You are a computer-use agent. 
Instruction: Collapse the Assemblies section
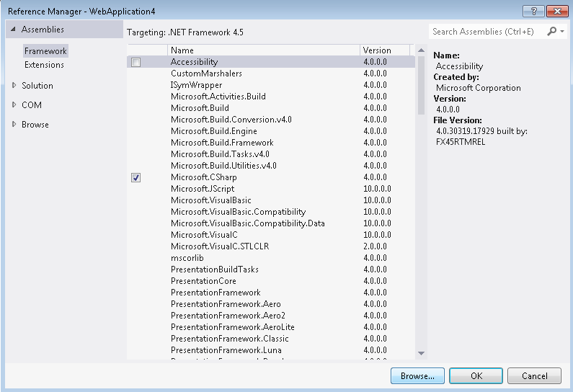coord(12,30)
